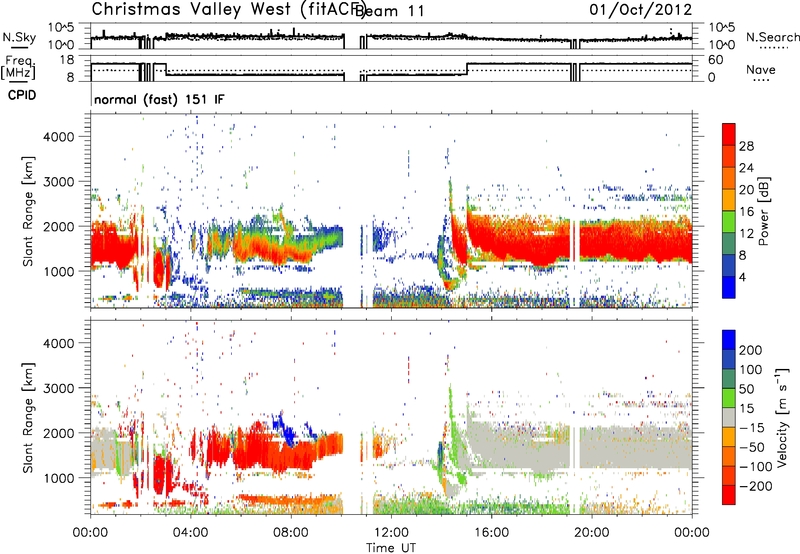Click the '08:00' time axis tick label
Screen dimensions: 800x554
(x=291, y=533)
